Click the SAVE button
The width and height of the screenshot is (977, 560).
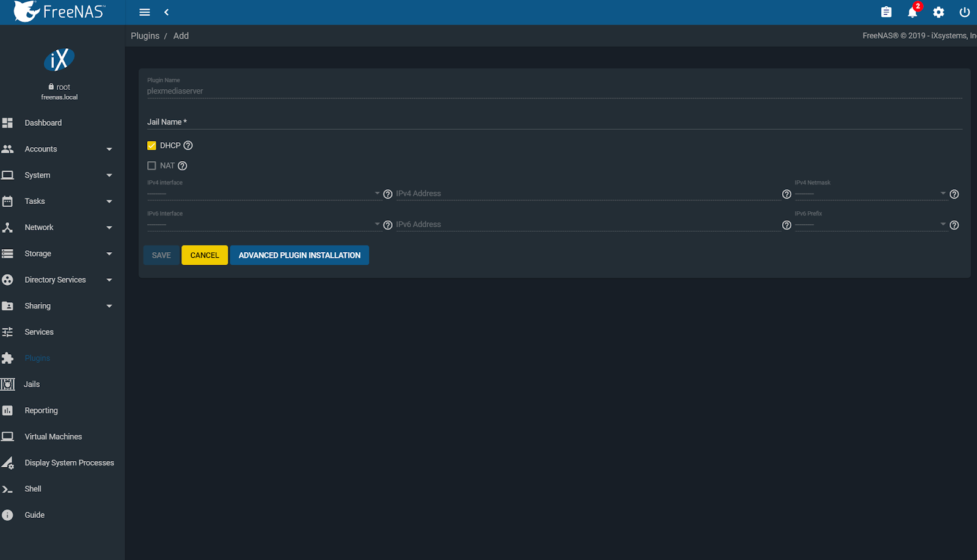click(x=161, y=255)
